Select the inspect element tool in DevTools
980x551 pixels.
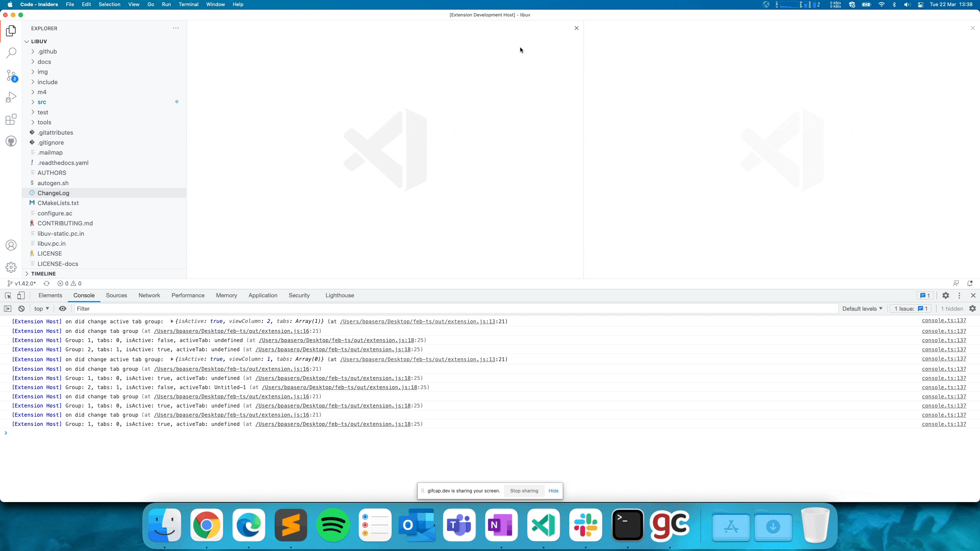point(8,295)
